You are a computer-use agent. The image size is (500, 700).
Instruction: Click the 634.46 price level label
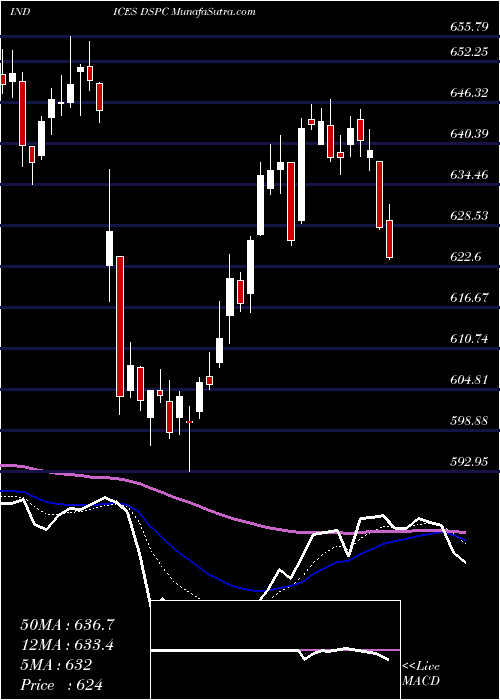[468, 175]
